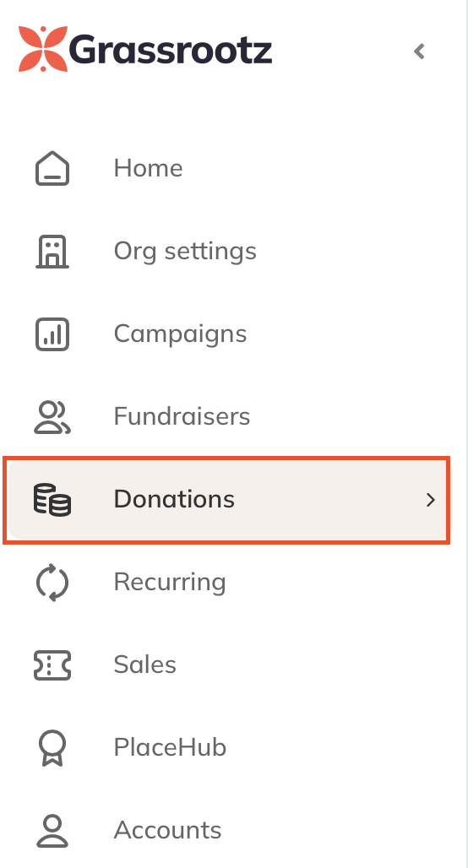Click the Grassrootz wordmark text
This screenshot has height=868, width=468.
[171, 51]
